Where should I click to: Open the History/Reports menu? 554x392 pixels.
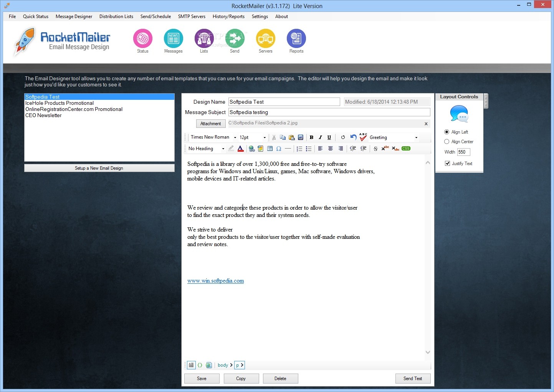228,17
